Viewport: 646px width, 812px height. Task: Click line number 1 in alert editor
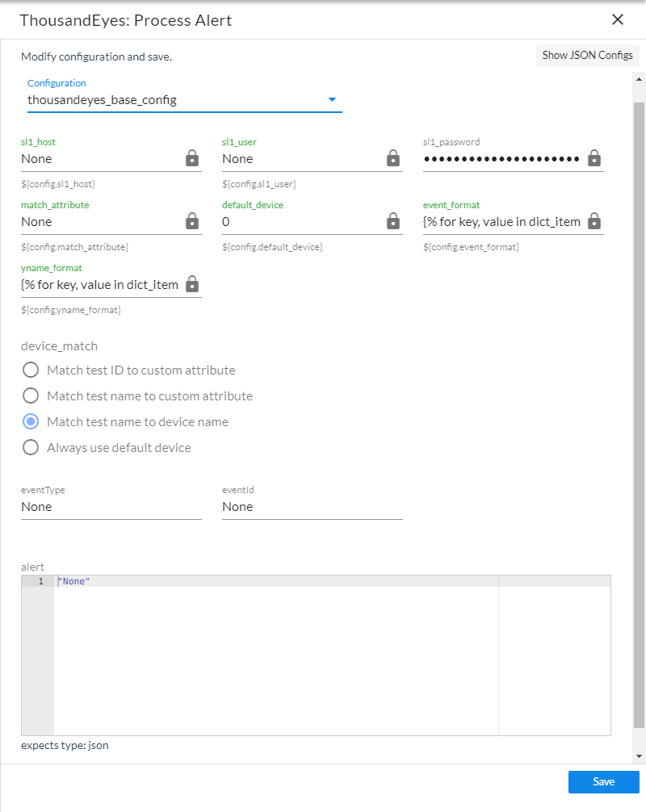[x=41, y=581]
